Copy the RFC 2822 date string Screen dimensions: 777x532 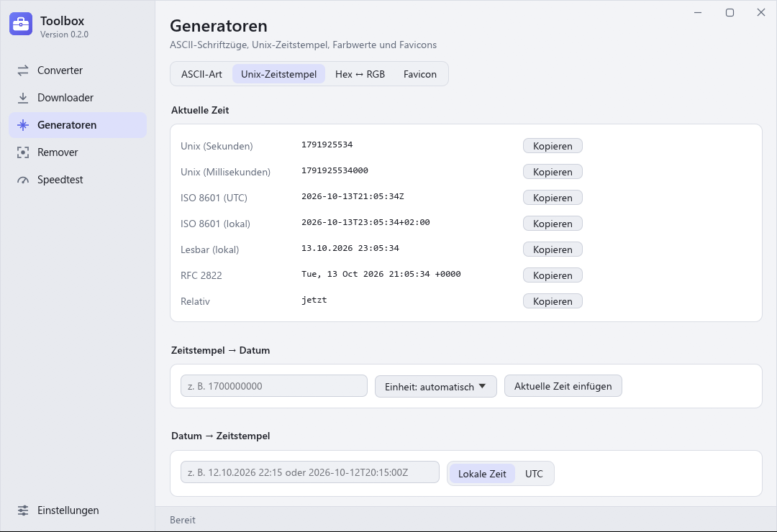[x=553, y=275]
